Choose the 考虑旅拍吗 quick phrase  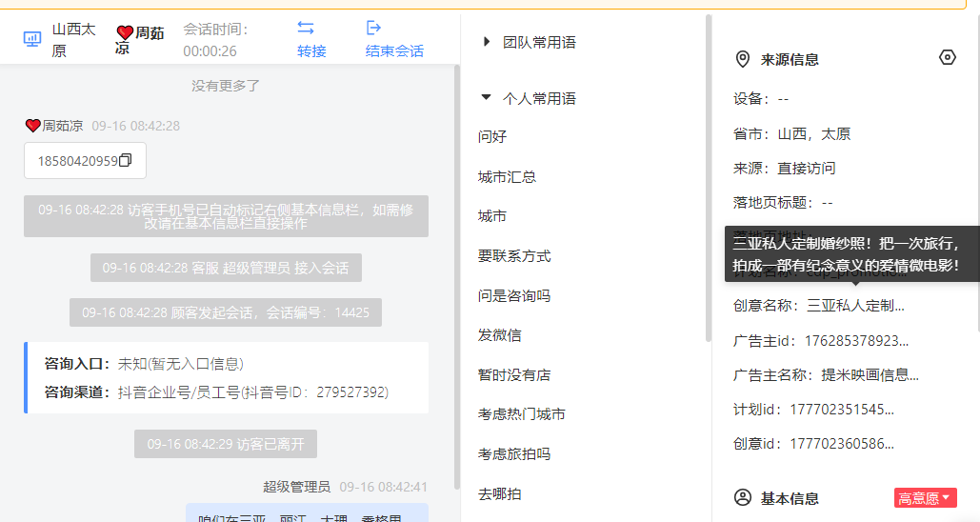[514, 454]
